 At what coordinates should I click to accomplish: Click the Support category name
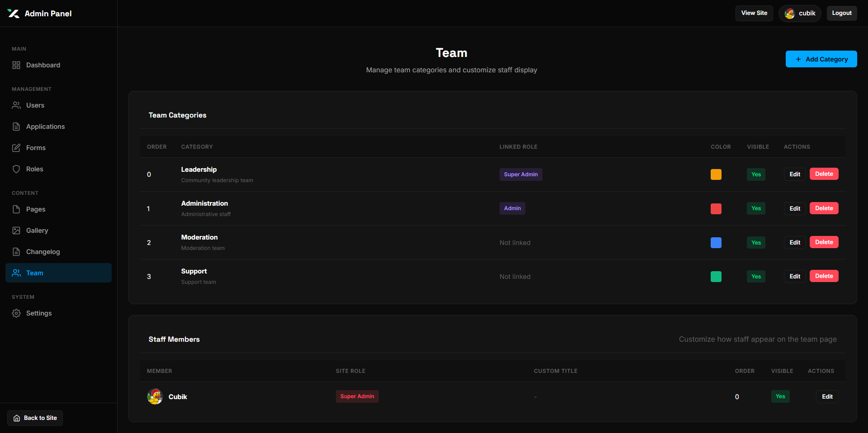(194, 271)
